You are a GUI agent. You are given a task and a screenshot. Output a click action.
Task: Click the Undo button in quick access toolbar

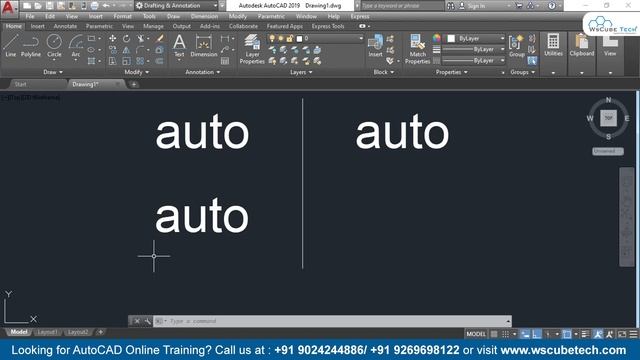[106, 6]
